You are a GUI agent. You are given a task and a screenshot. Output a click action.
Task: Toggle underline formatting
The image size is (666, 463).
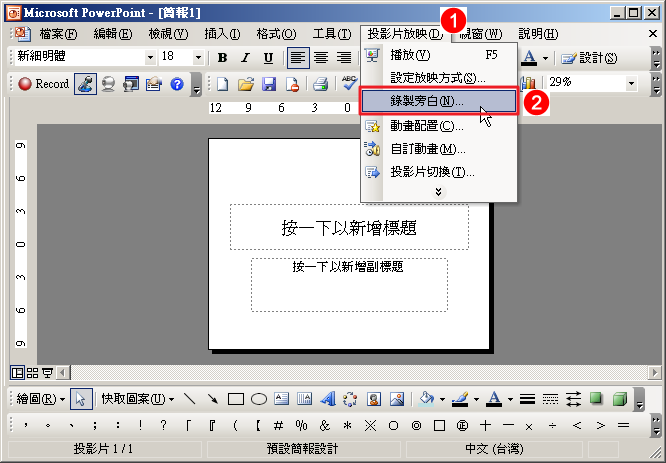[268, 58]
